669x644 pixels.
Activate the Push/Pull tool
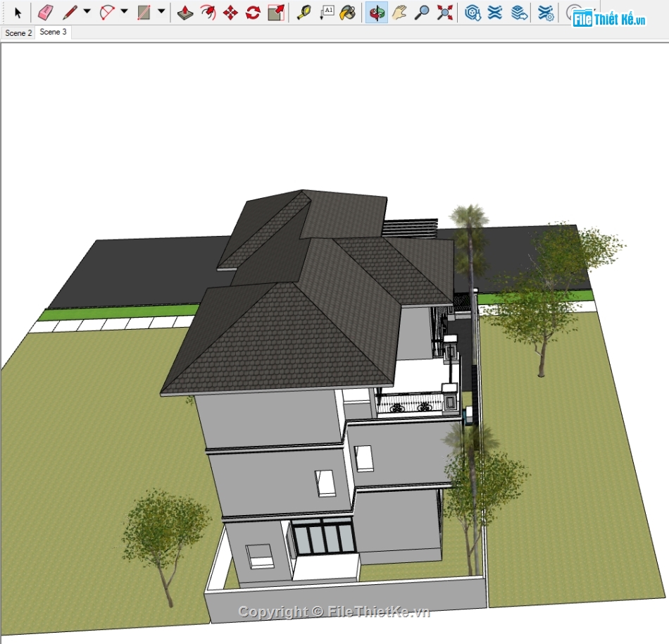point(185,13)
